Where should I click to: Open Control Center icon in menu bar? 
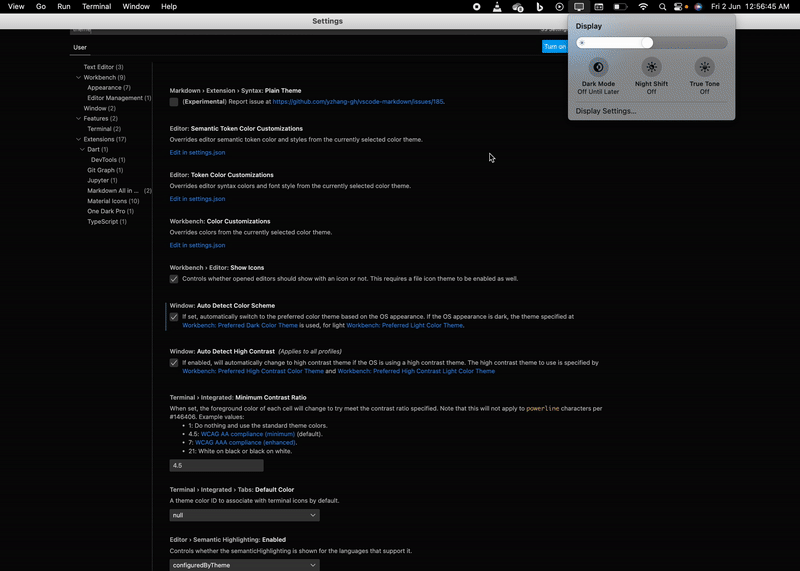pos(678,7)
